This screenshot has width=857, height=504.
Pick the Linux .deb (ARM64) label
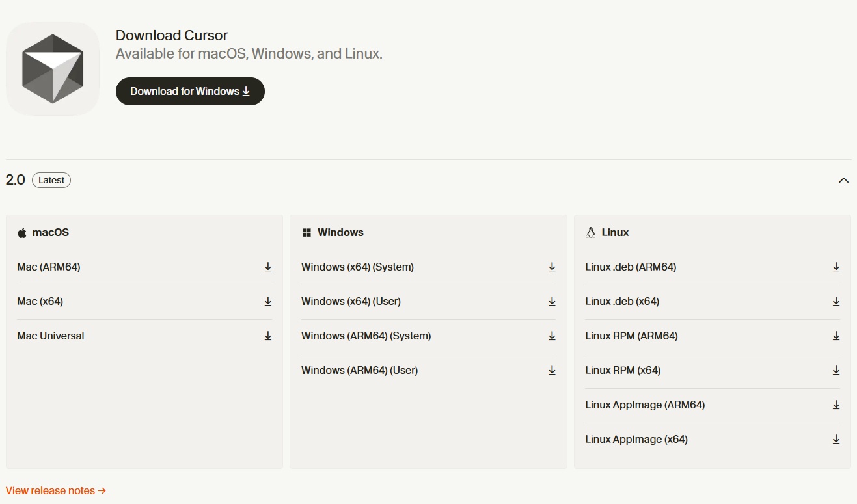(631, 267)
